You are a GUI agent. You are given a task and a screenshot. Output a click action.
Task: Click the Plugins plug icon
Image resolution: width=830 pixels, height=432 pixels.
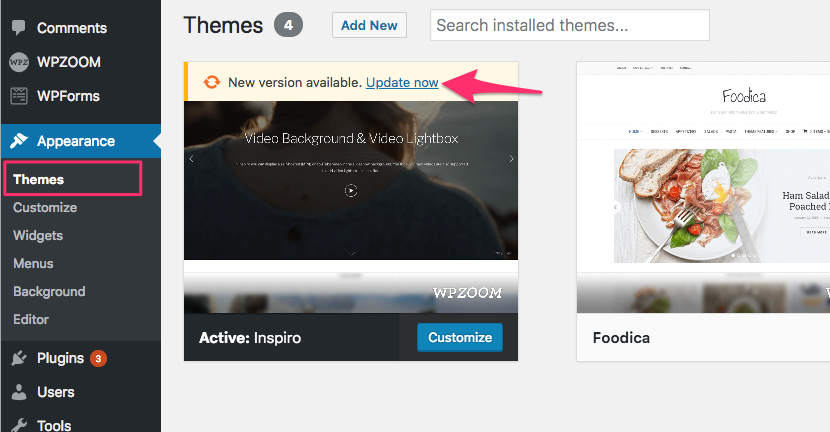[x=19, y=358]
